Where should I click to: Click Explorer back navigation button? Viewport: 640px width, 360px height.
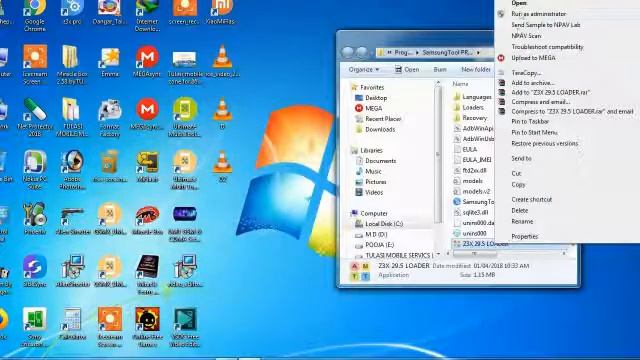pyautogui.click(x=348, y=52)
